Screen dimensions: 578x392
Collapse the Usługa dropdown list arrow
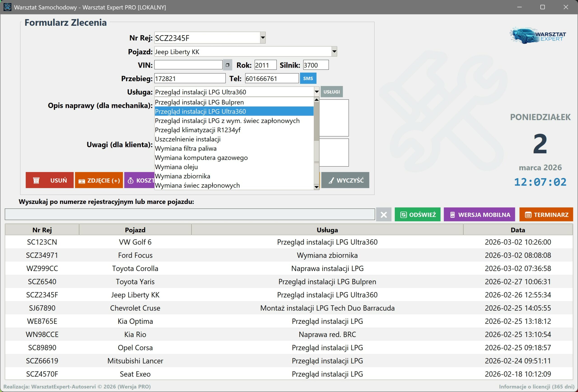(316, 92)
